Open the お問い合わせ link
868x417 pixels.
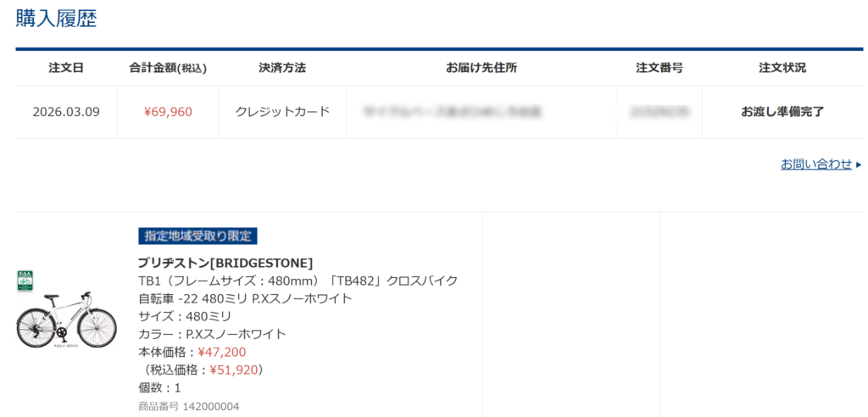click(x=815, y=164)
